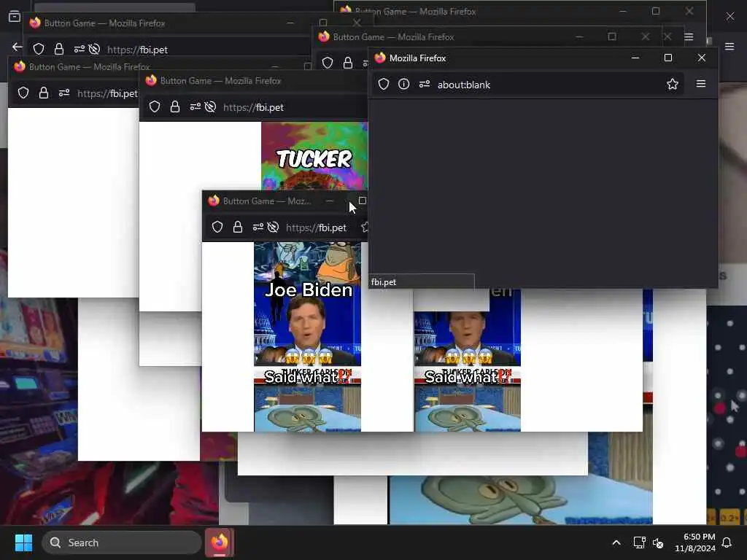
Task: Open the clock showing 6:50 PM
Action: (x=695, y=542)
